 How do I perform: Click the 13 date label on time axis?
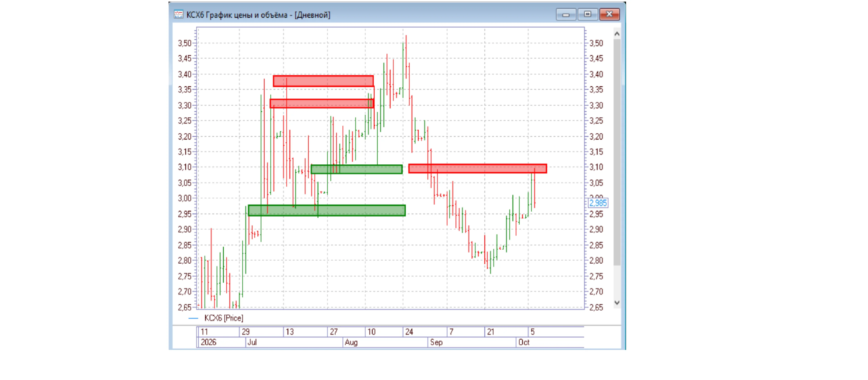289,332
